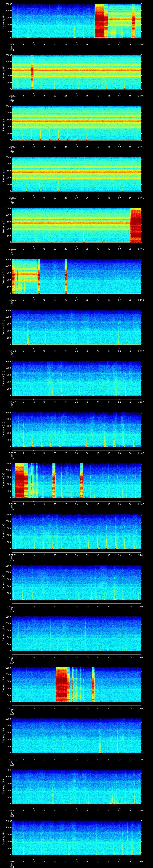Image resolution: width=153 pixels, height=868 pixels.
Task: Click the 12:28:00 start time label
Action: (12, 351)
